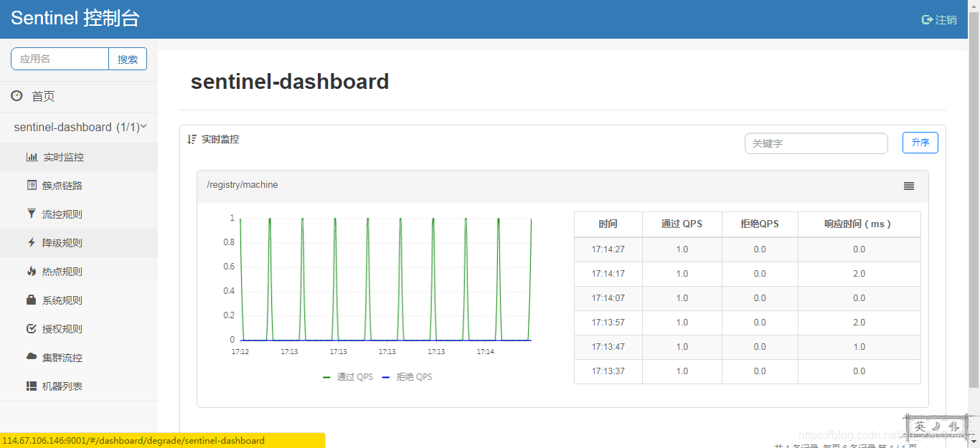
Task: Click the lock icon for 系统规则
Action: (32, 300)
